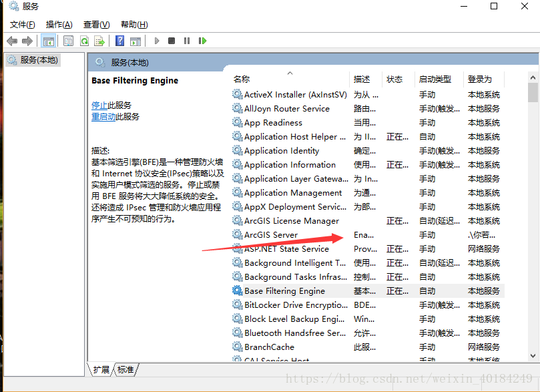Click the gear icon of AllJoyn Router Service
The height and width of the screenshot is (392, 540).
237,108
